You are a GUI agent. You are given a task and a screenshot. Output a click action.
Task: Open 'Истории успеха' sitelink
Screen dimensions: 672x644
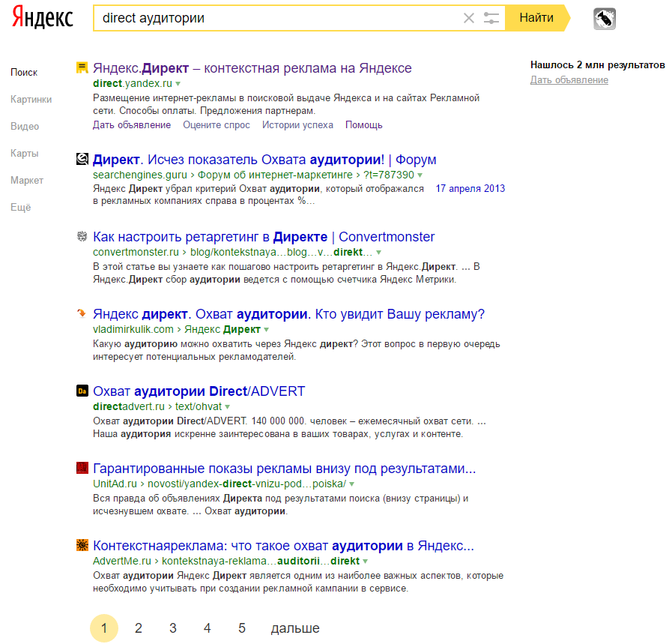click(x=297, y=124)
